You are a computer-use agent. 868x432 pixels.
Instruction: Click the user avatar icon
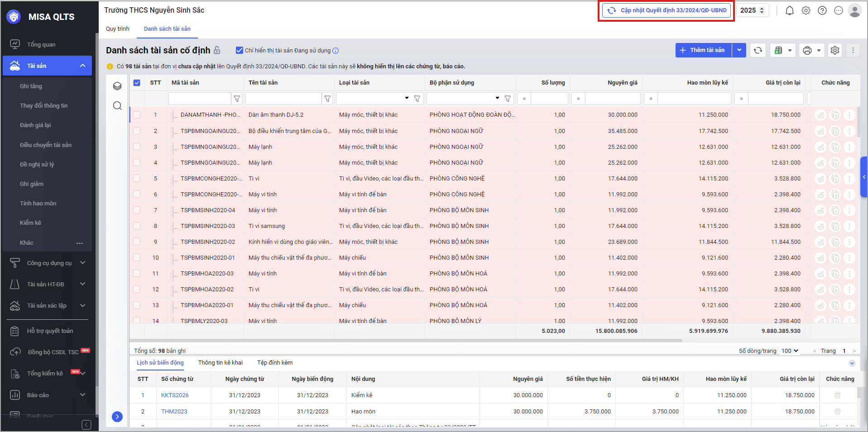coord(854,10)
